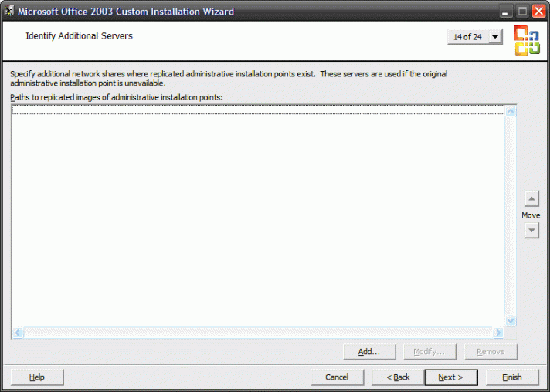Click the list's scroll left arrow

click(x=18, y=333)
